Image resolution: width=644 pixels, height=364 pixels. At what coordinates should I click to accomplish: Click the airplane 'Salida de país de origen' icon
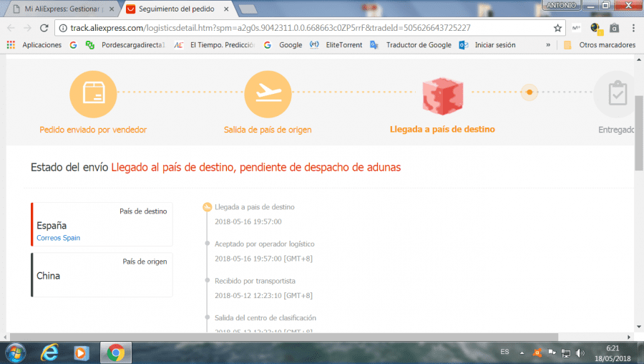tap(268, 94)
